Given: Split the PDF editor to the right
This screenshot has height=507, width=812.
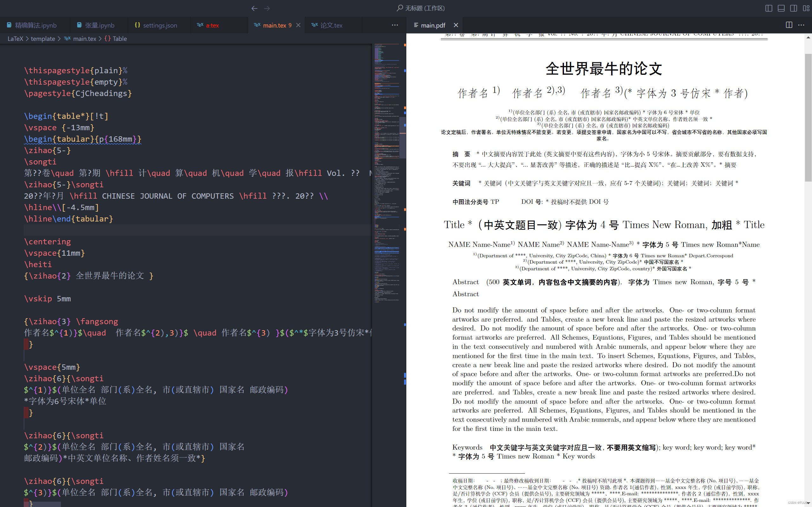Looking at the screenshot, I should click(x=789, y=25).
